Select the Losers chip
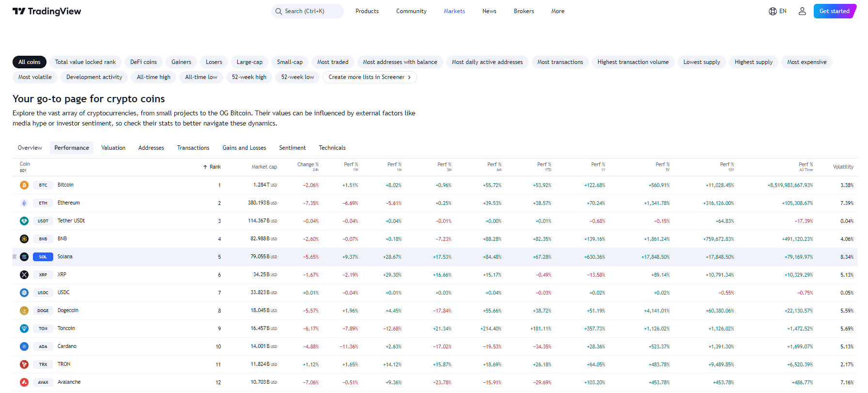The image size is (868, 393). point(214,62)
